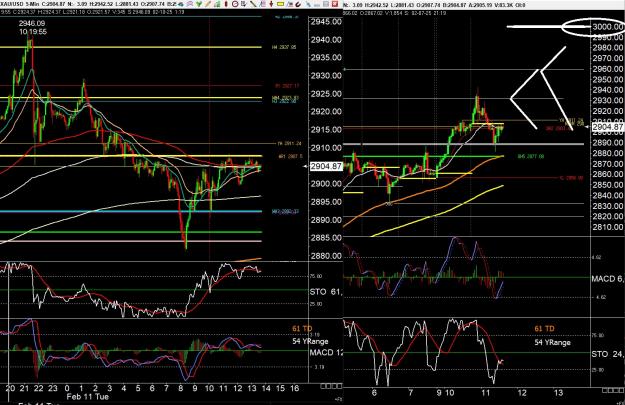
Task: Click the 2925.00 price axis label
Action: coord(326,94)
